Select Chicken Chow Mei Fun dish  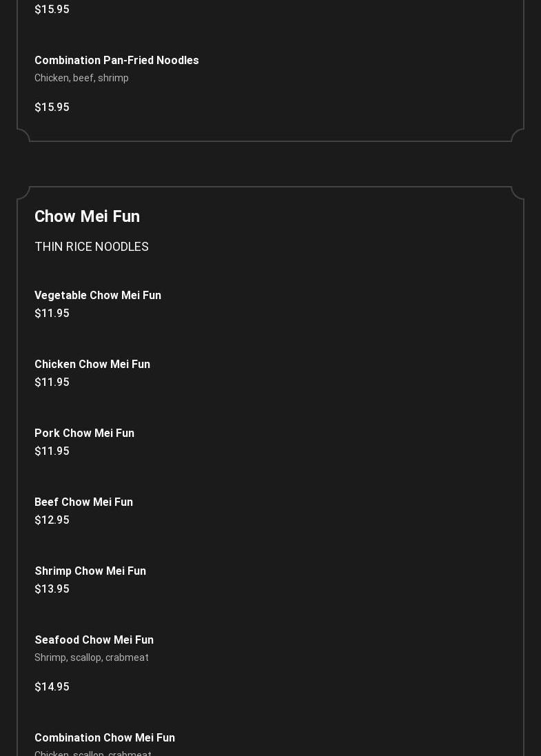pyautogui.click(x=92, y=364)
